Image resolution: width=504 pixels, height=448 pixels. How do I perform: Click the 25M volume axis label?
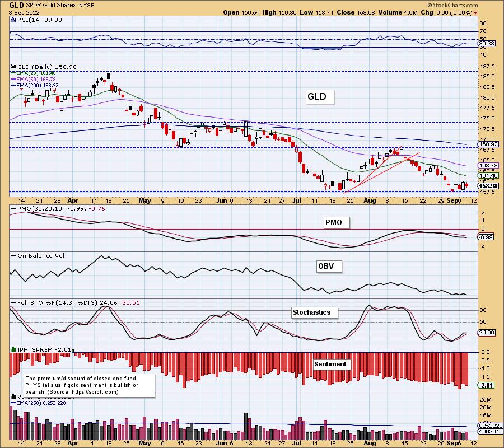coord(486,400)
